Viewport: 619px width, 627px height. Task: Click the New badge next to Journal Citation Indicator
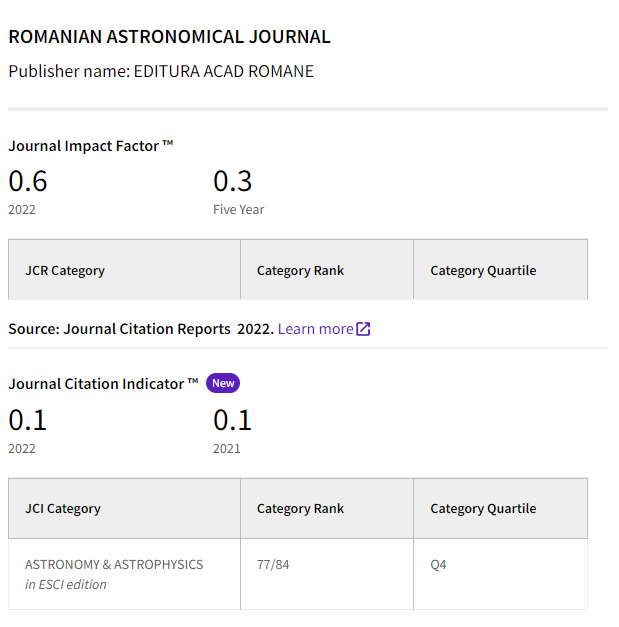click(x=223, y=383)
